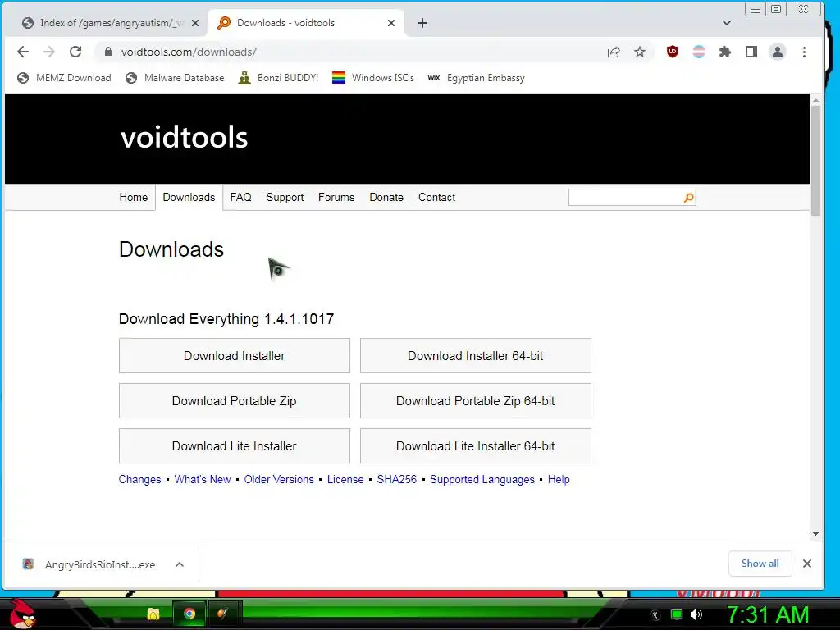Open the Malware Database bookmark

(x=176, y=78)
